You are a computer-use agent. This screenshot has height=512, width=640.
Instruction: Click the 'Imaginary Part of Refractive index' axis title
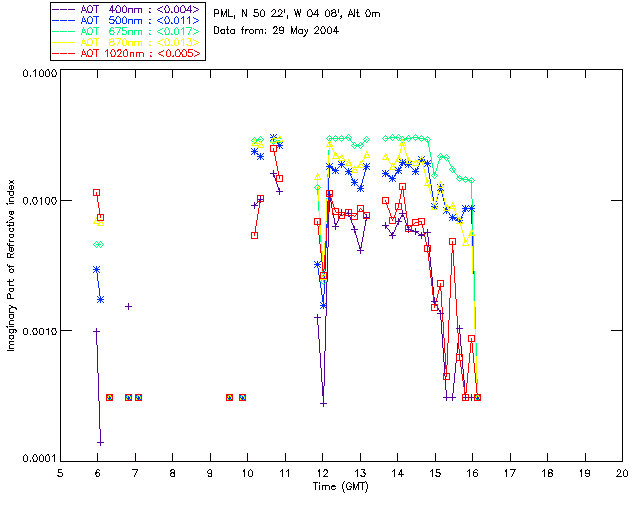pyautogui.click(x=11, y=265)
